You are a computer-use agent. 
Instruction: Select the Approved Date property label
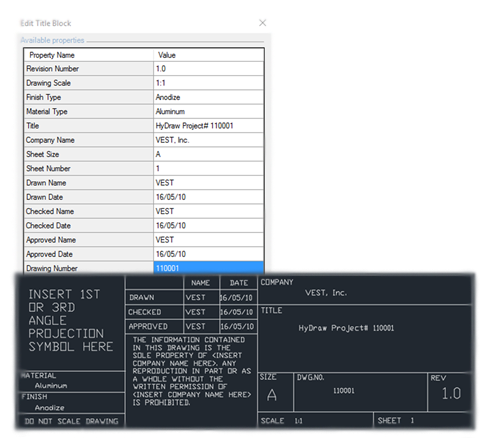89,254
